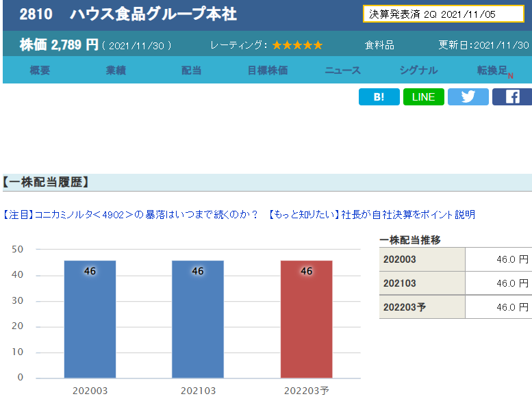This screenshot has width=532, height=403.
Task: Click the 46.0 円 value for 202103
Action: coord(512,283)
